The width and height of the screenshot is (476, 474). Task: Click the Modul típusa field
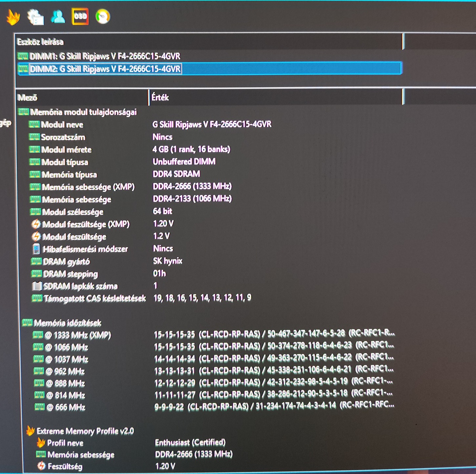[x=59, y=162]
